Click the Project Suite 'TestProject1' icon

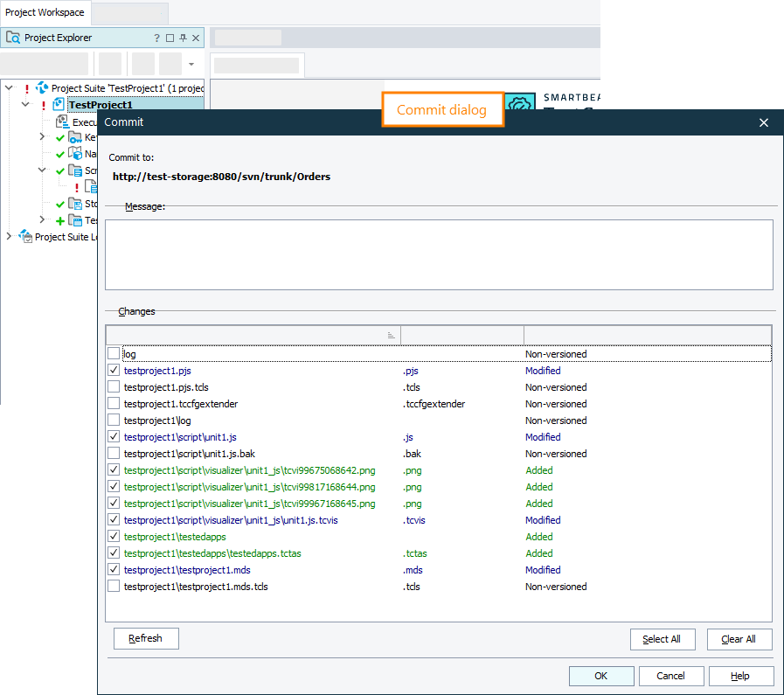click(42, 88)
